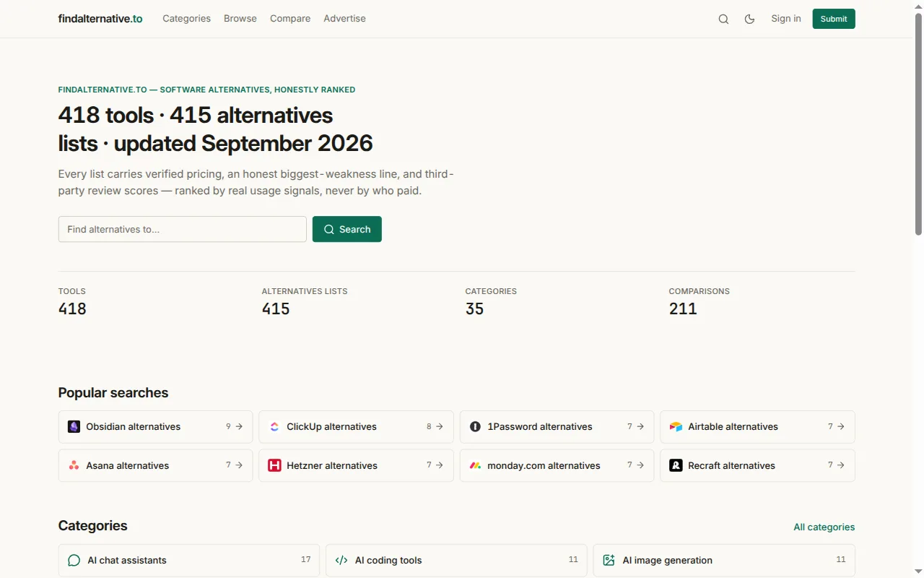Click the AI chat assistants bubble icon
This screenshot has height=578, width=924.
74,560
